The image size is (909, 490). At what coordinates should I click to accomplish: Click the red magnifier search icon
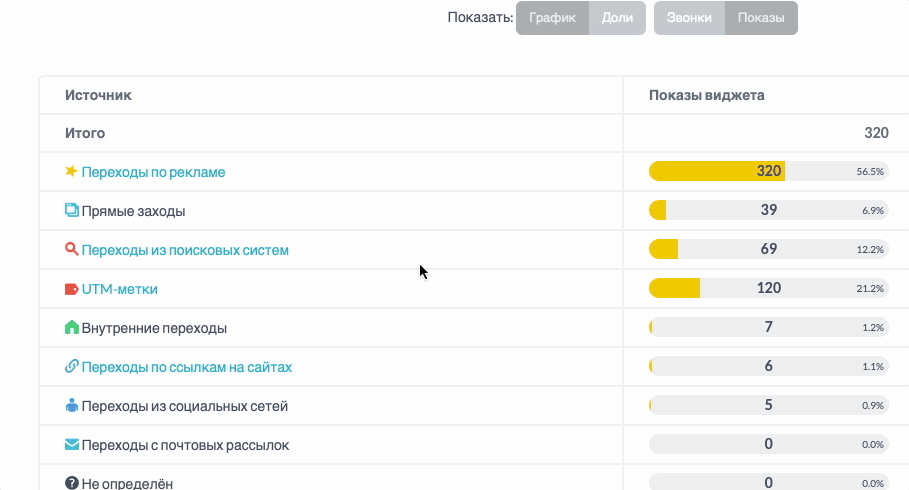click(x=71, y=249)
